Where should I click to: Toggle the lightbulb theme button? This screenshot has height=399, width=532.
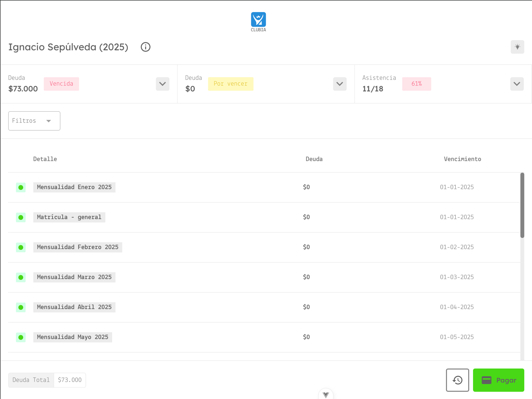pyautogui.click(x=517, y=47)
